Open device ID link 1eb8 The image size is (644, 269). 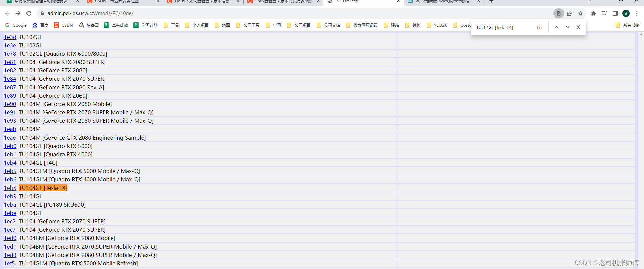click(10, 188)
